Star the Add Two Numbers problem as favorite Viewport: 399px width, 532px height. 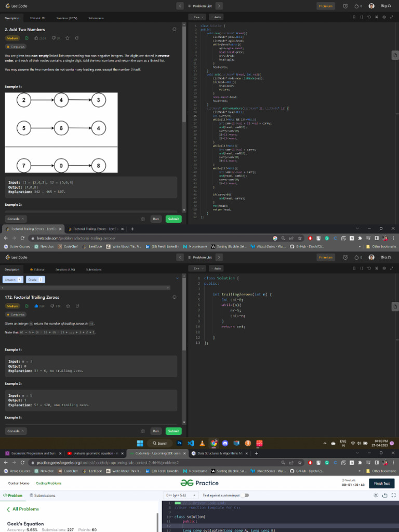[x=67, y=38]
